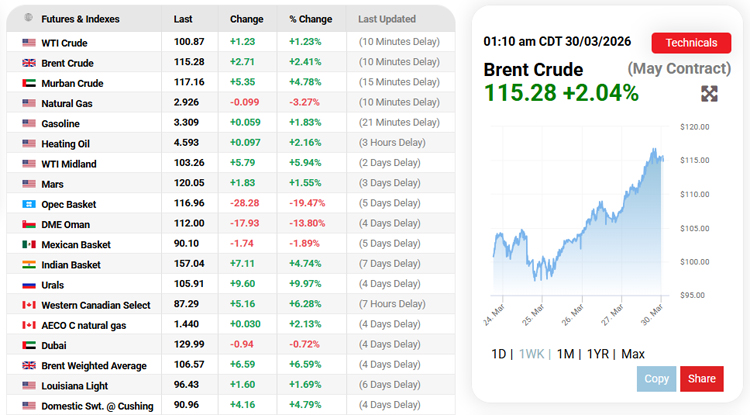Click the Indian flag beside Indian Basket

[x=28, y=265]
